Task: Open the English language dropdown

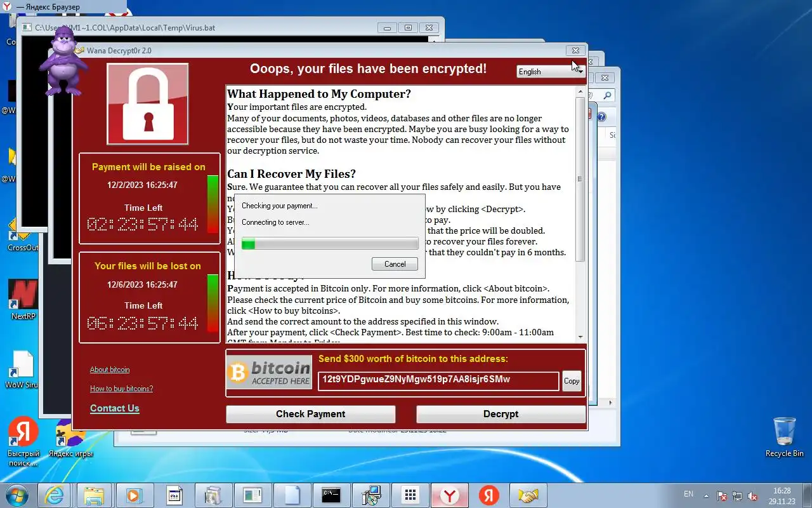Action: 551,72
